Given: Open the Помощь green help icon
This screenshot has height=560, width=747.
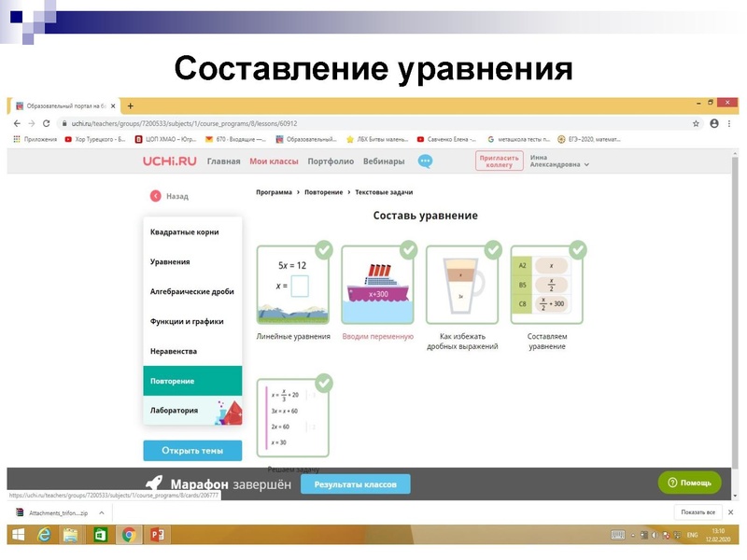Looking at the screenshot, I should click(674, 483).
